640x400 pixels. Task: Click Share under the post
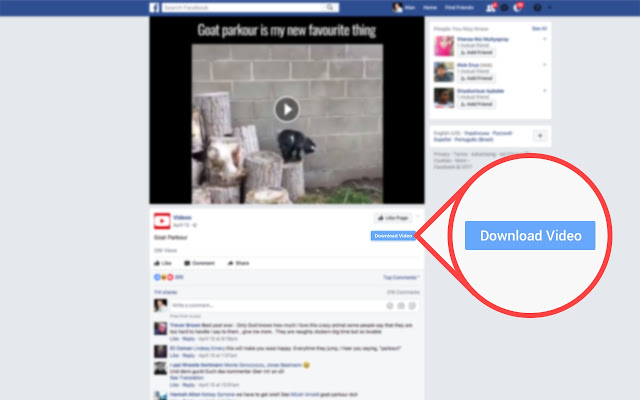tap(238, 263)
